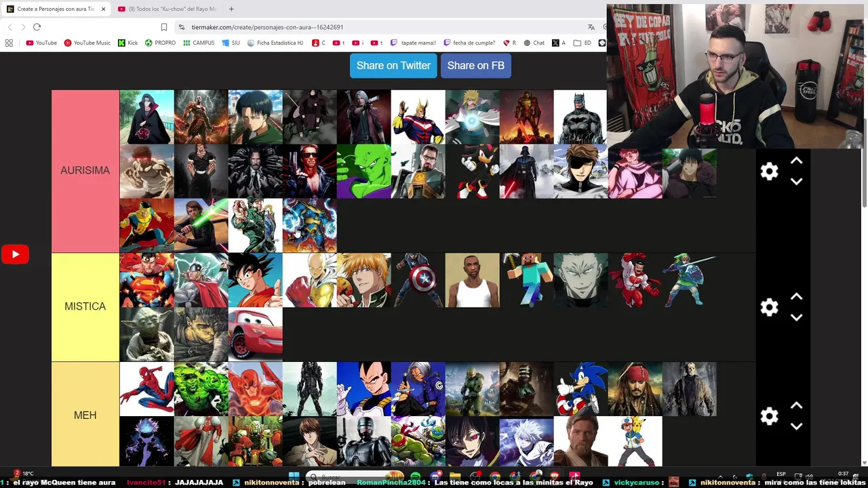Click the red YouTube overlay icon at left
Image resolution: width=868 pixels, height=488 pixels.
(15, 254)
